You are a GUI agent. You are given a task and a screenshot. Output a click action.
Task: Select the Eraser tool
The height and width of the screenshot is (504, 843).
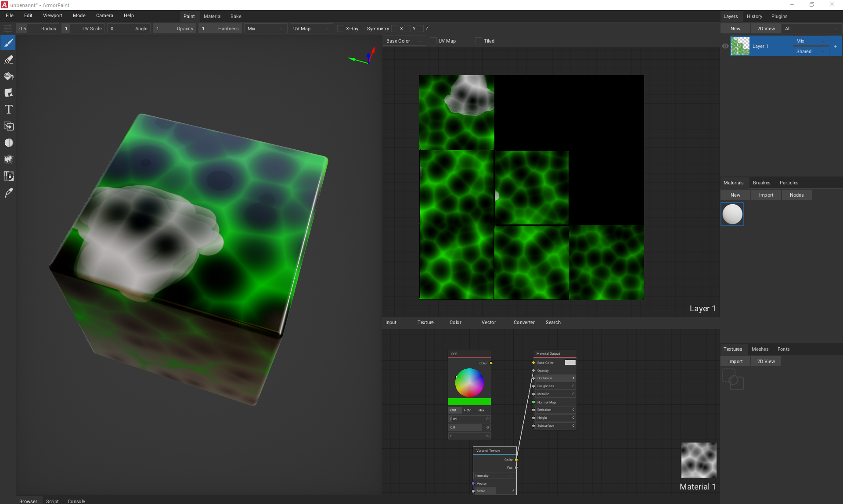(x=8, y=59)
